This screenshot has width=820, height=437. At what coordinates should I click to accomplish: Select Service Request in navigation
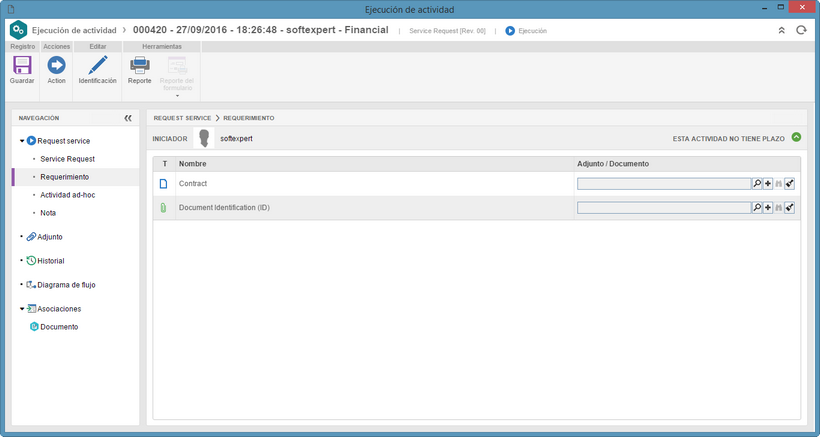pos(67,159)
